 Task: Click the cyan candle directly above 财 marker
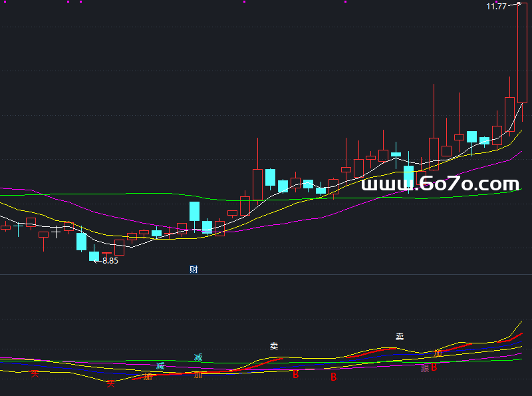tap(194, 211)
